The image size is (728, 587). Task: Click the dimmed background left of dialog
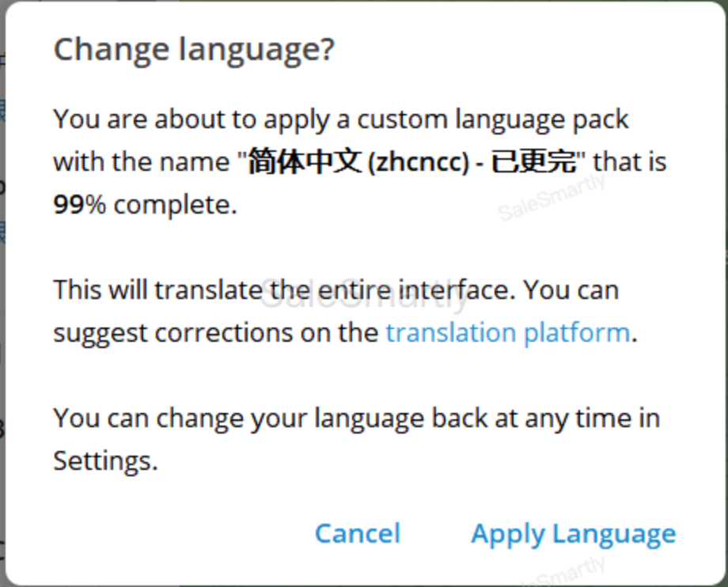(x=2, y=293)
